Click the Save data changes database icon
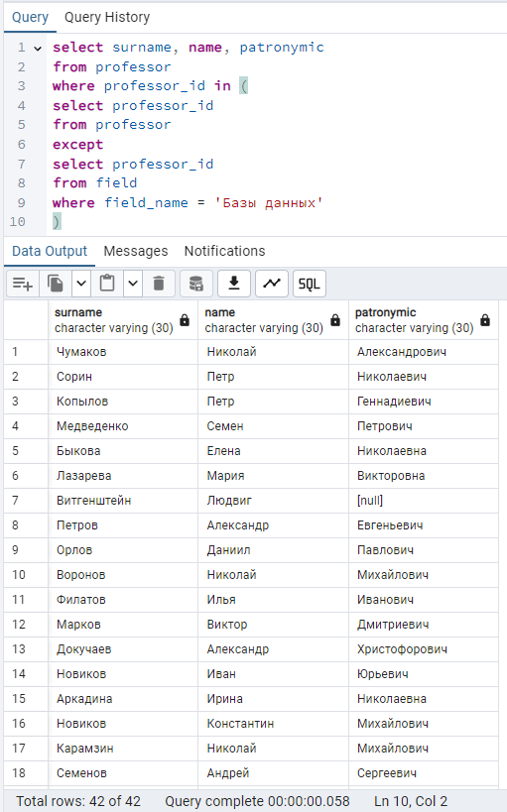The height and width of the screenshot is (812, 507). click(196, 284)
